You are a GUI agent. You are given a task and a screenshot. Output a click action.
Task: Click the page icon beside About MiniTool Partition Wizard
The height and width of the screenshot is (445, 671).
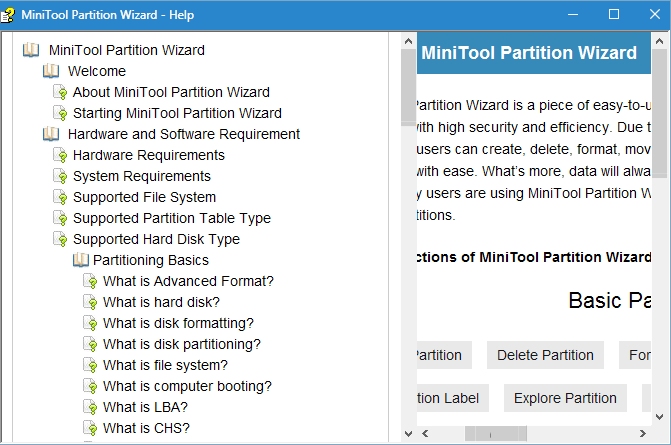coord(60,92)
